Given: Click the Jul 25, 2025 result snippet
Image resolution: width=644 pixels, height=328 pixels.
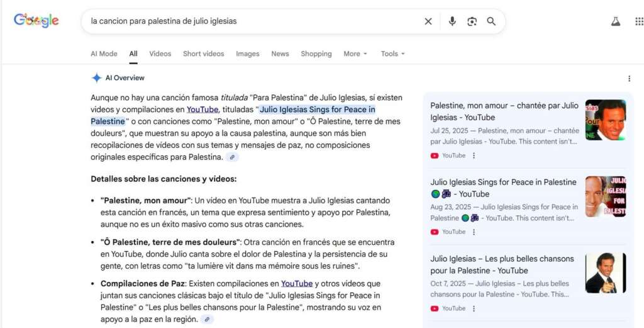Looking at the screenshot, I should [x=505, y=136].
